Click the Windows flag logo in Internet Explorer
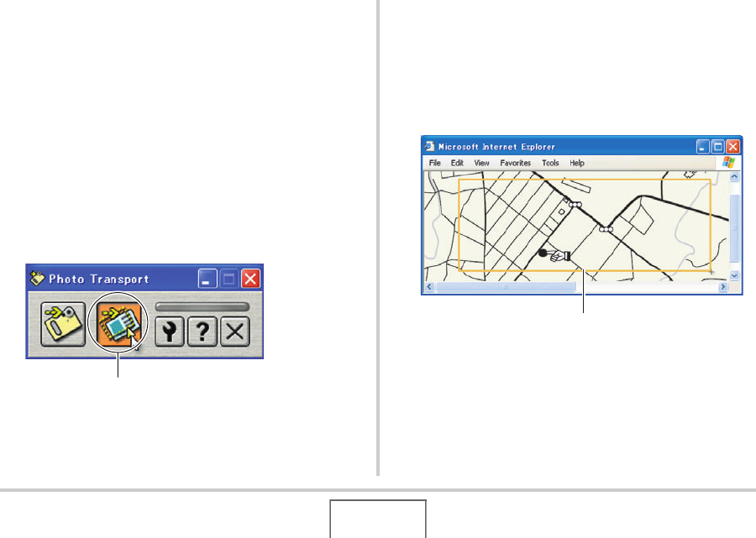The width and height of the screenshot is (756, 538). (728, 162)
